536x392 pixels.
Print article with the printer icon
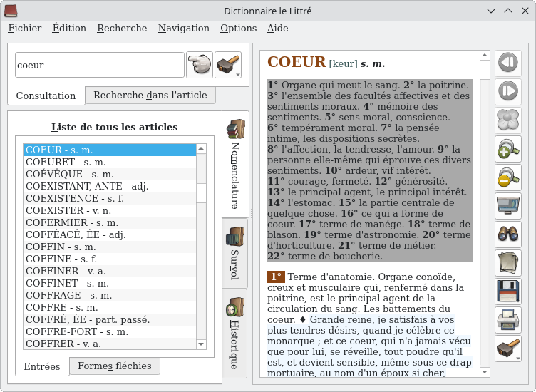pyautogui.click(x=508, y=320)
